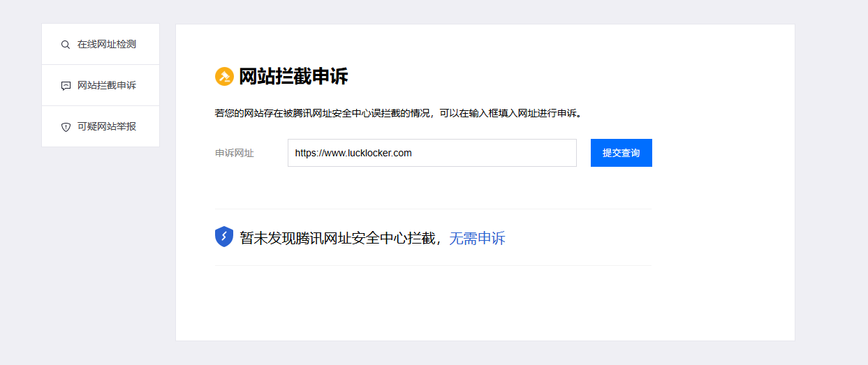Screen dimensions: 868x365
Task: Click the orange gavel icon by the title
Action: (x=224, y=77)
